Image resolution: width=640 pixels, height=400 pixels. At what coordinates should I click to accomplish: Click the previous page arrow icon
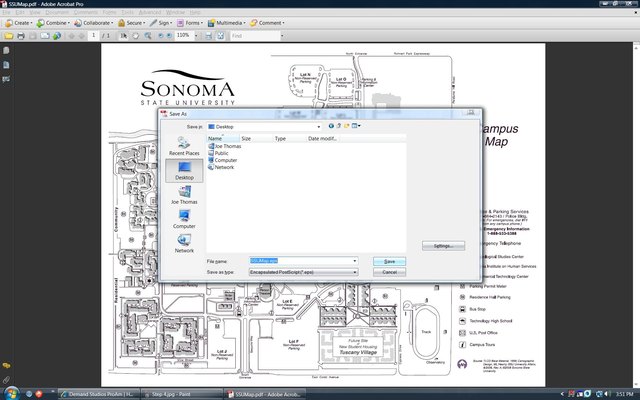(x=71, y=36)
